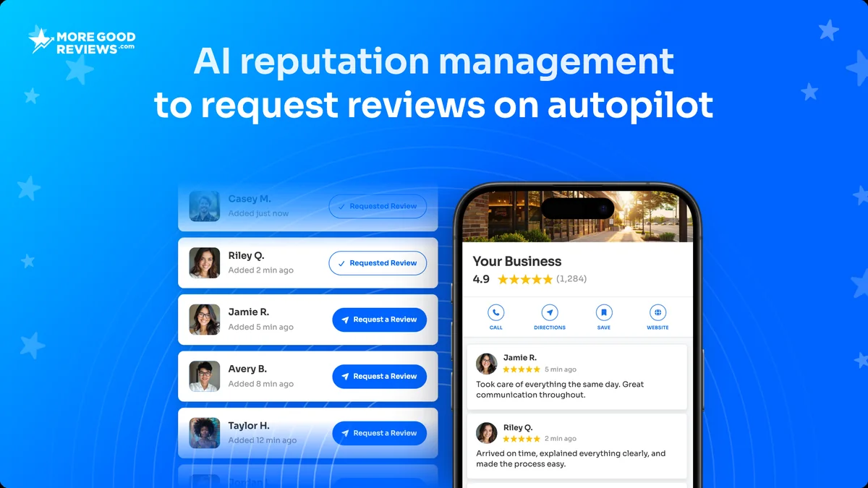Click Riley Q.'s Requested Review button
The height and width of the screenshot is (488, 868).
pos(378,263)
